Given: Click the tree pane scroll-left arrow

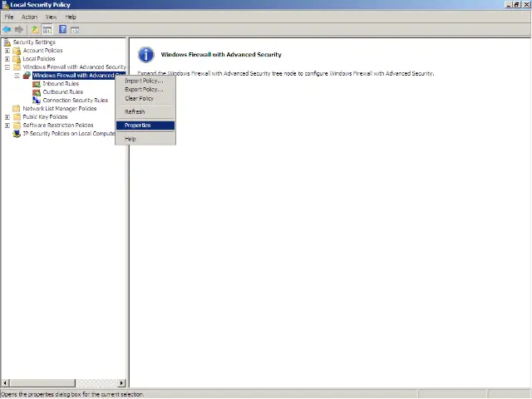Looking at the screenshot, I should [x=5, y=382].
